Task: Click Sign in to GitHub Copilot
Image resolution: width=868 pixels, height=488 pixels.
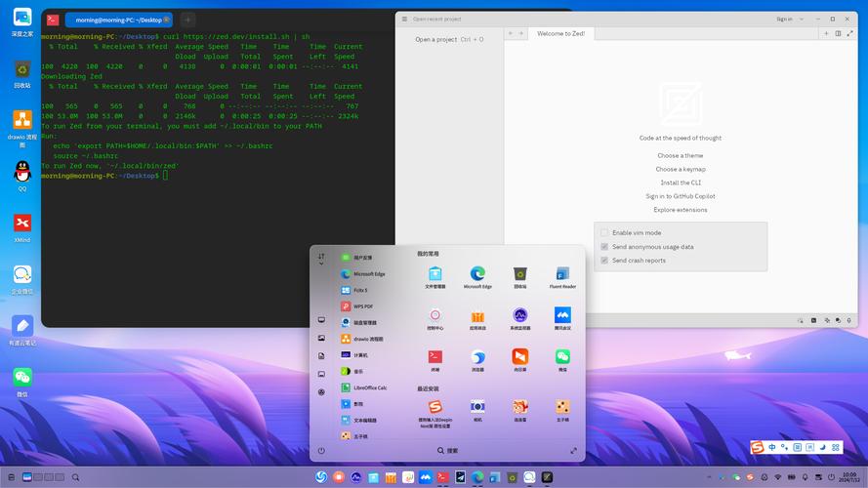Action: [681, 196]
